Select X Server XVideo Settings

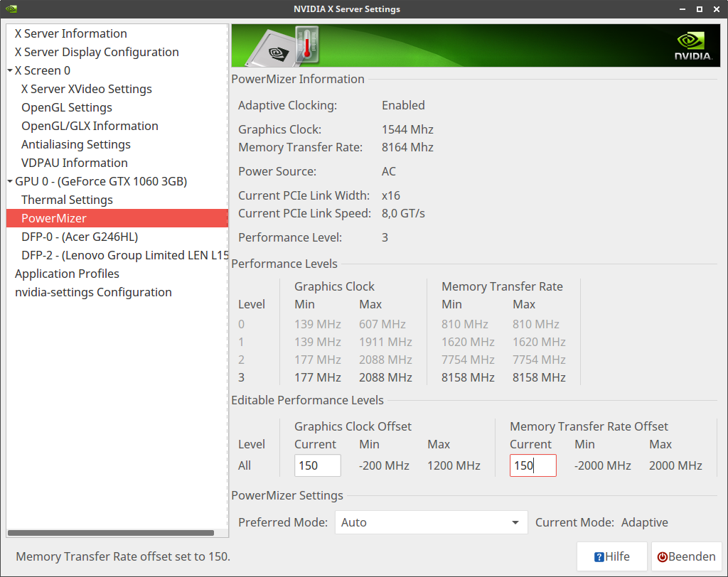86,89
